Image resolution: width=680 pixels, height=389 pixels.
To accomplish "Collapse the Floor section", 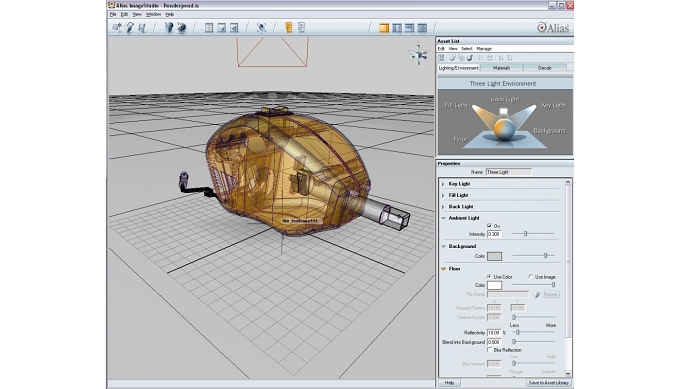I will 443,269.
